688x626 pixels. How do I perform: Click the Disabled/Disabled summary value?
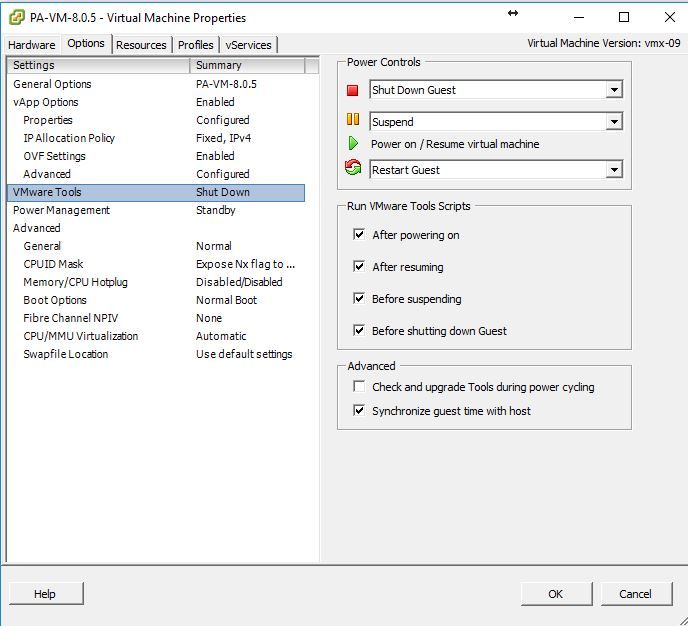click(x=239, y=282)
